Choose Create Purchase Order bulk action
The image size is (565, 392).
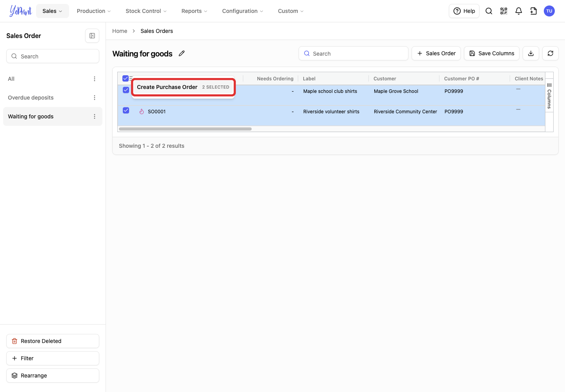click(183, 87)
